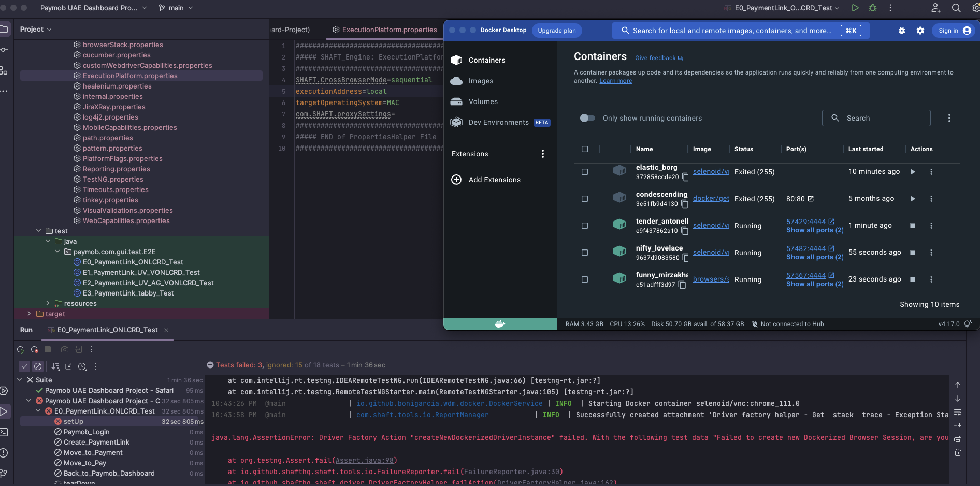
Task: Click the Add Extensions plus icon
Action: [456, 180]
